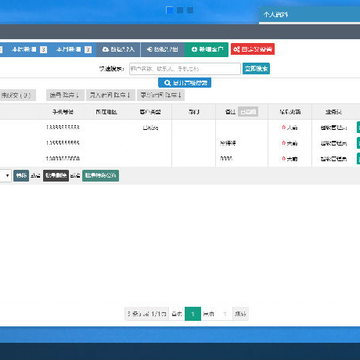Open the dropdown select in the batch action bar

(x=6, y=176)
